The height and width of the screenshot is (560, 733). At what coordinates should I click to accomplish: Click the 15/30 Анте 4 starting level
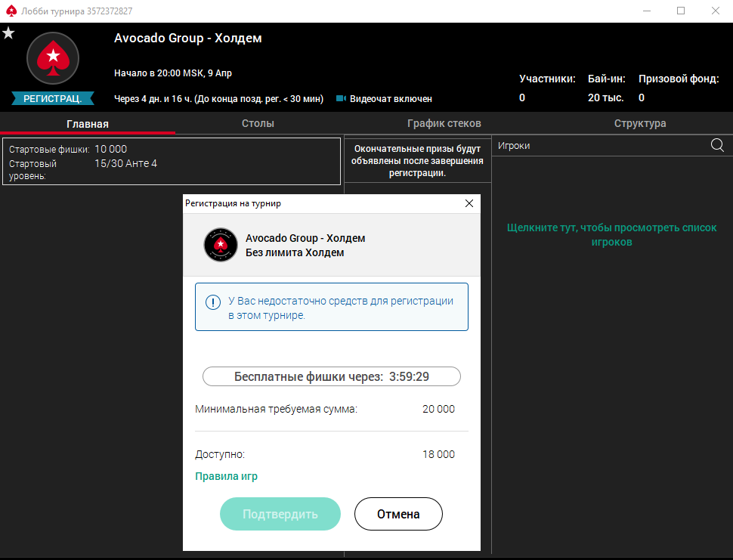pyautogui.click(x=125, y=163)
